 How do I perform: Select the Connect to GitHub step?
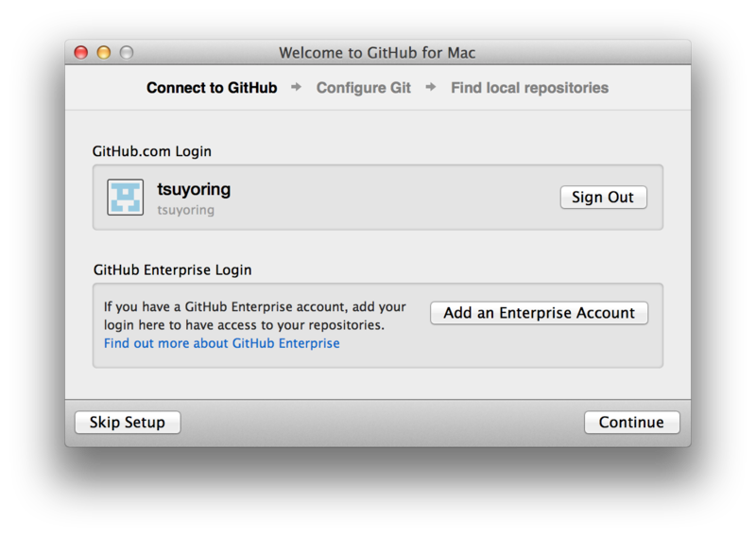point(212,88)
